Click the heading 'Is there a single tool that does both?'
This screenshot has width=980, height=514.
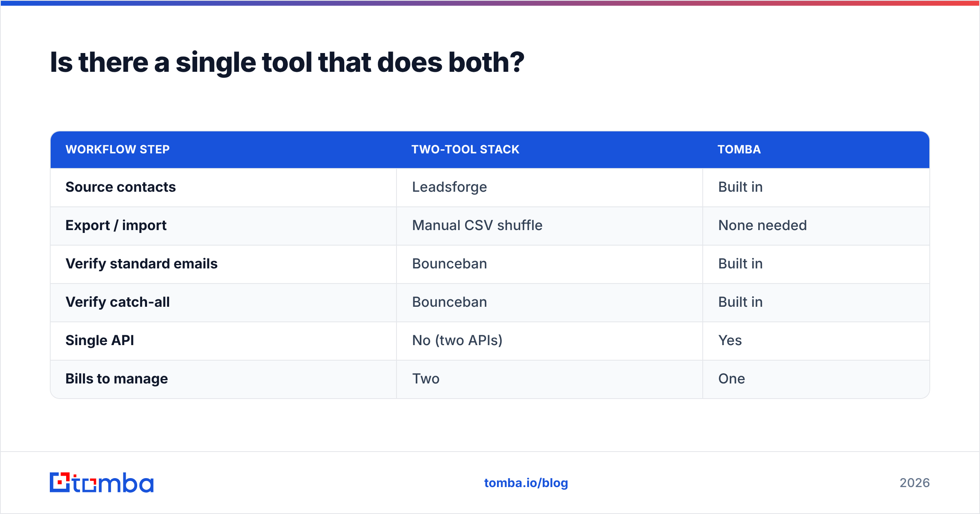(x=287, y=62)
